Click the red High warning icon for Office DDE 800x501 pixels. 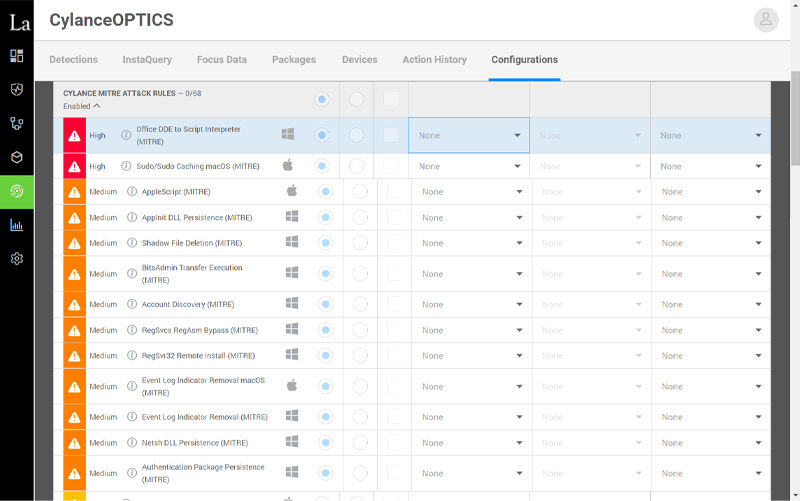(x=74, y=136)
